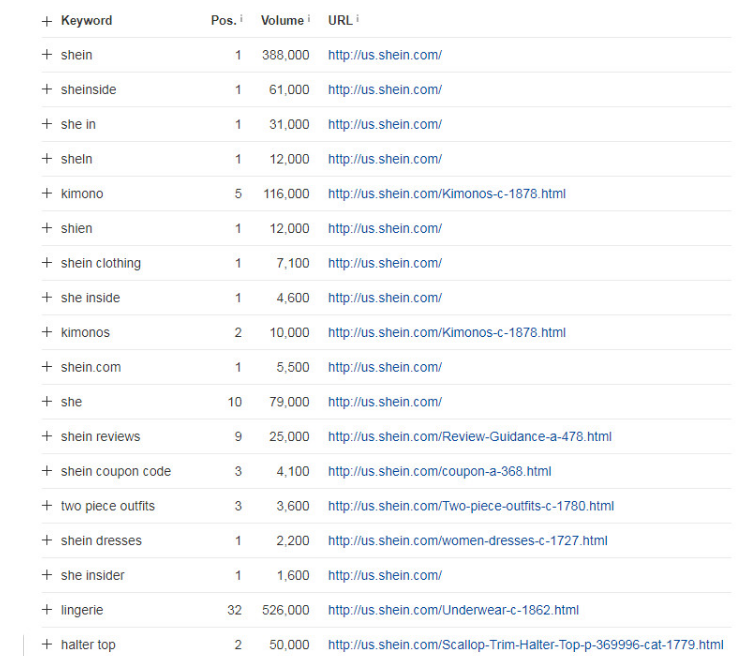
Task: Select the 'two piece outfits' keyword text
Action: 108,506
